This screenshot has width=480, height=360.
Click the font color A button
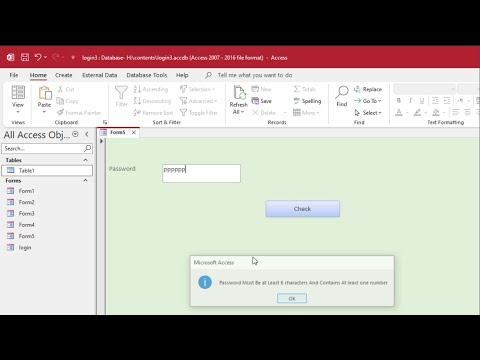[399, 113]
